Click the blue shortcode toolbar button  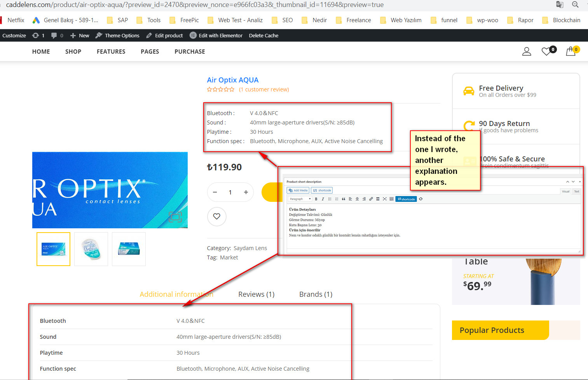point(406,199)
